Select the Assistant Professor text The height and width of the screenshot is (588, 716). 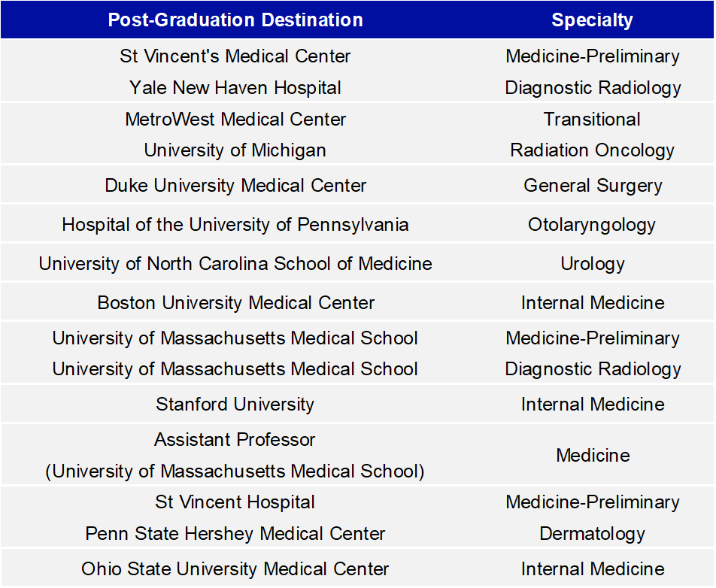[x=235, y=440]
